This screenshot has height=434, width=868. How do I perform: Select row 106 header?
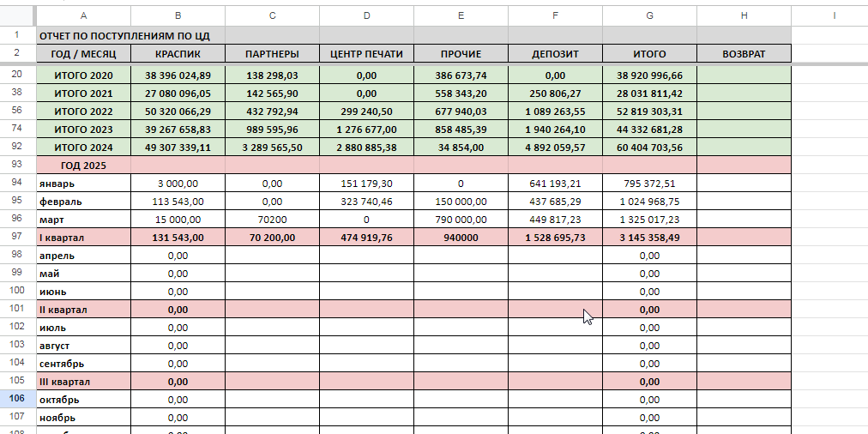(16, 399)
